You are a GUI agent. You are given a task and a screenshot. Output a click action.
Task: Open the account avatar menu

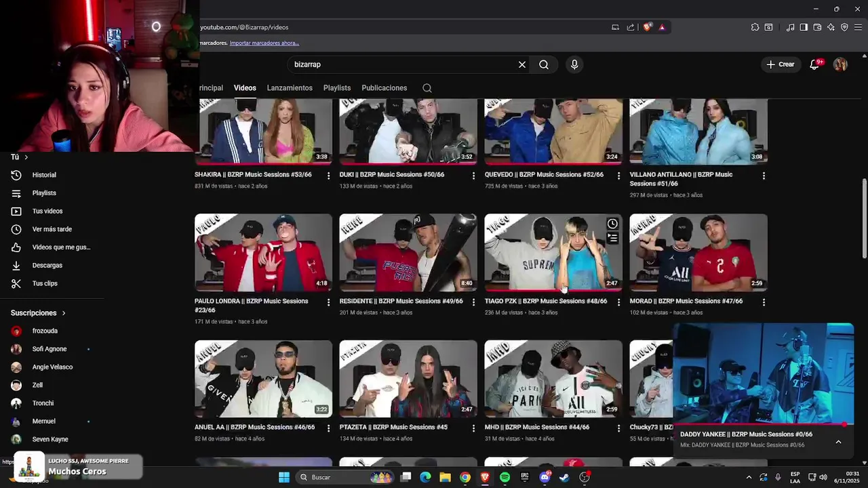point(840,64)
